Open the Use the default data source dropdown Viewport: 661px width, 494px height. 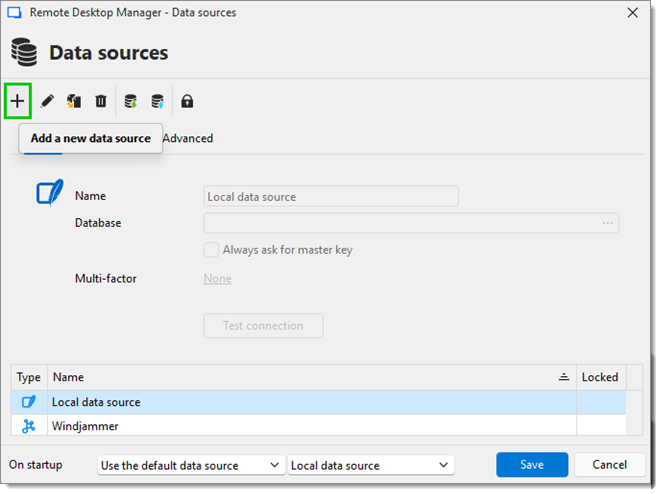click(x=191, y=465)
